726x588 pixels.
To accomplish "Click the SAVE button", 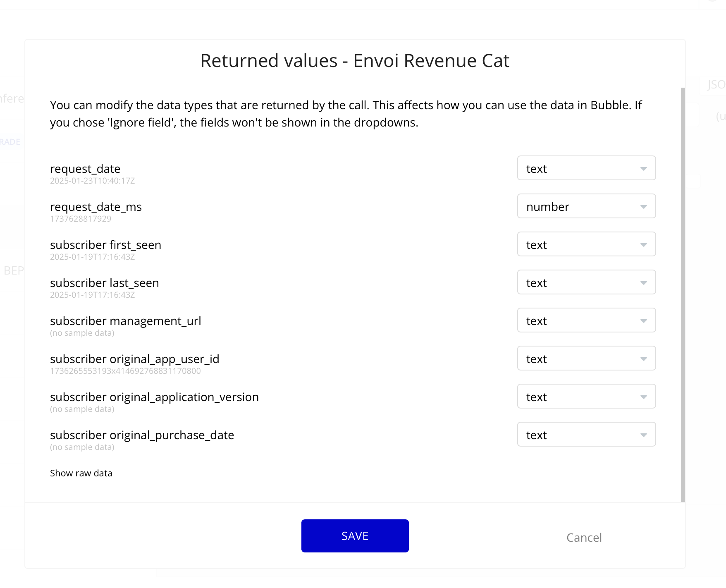I will point(355,536).
